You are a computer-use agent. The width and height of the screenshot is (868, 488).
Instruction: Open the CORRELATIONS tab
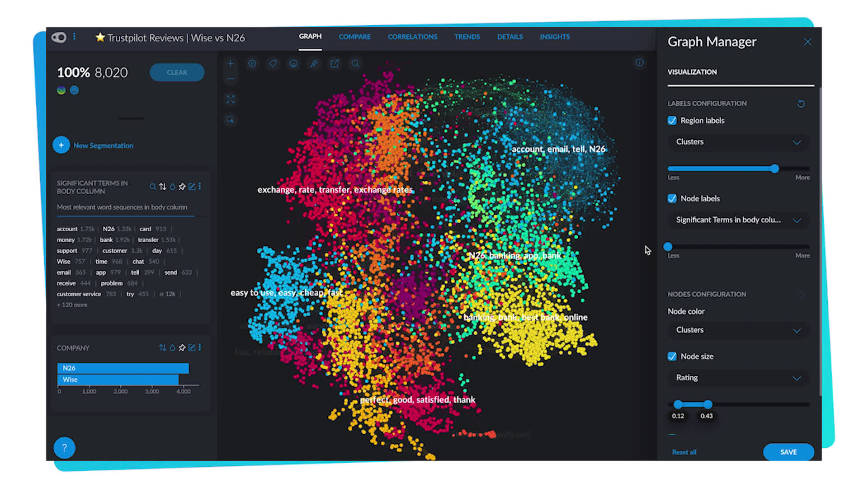(412, 37)
